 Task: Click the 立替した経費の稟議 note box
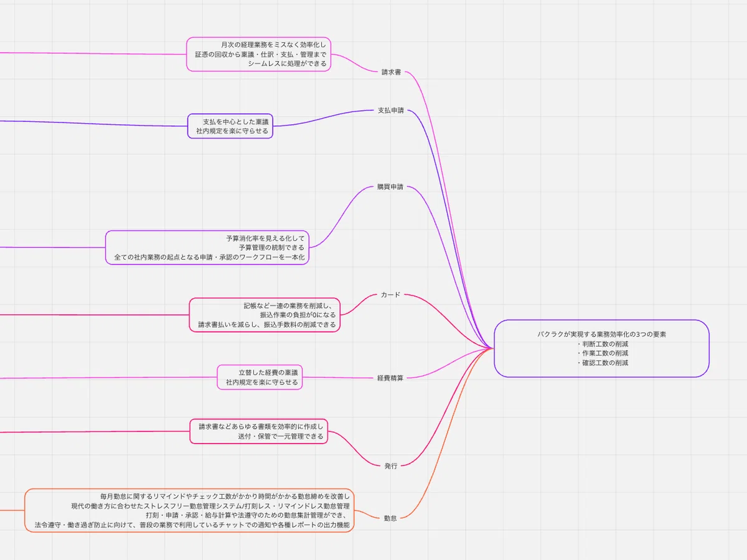[x=260, y=377]
